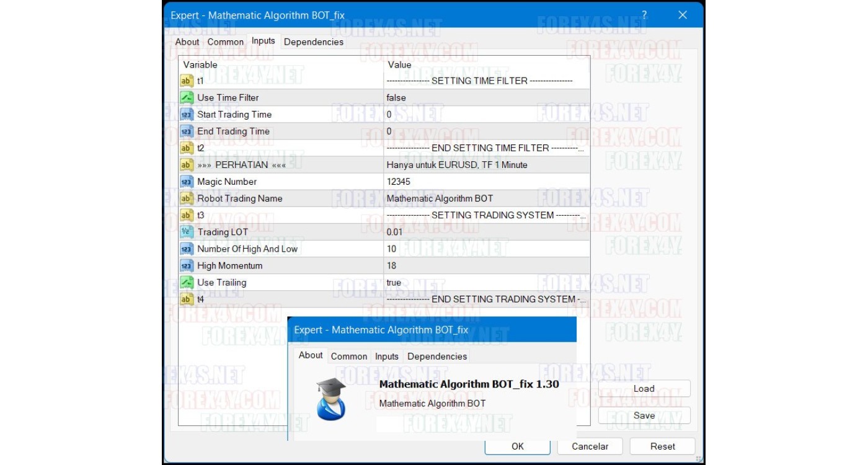Image resolution: width=868 pixels, height=465 pixels.
Task: Select the High Momentum value 18
Action: (391, 265)
